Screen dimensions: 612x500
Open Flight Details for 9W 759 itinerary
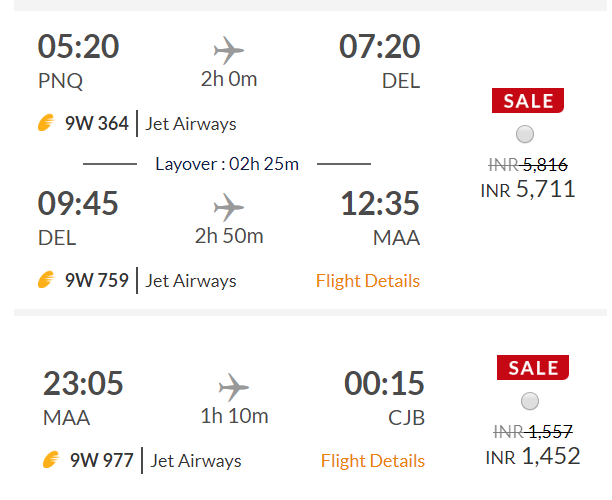[368, 281]
